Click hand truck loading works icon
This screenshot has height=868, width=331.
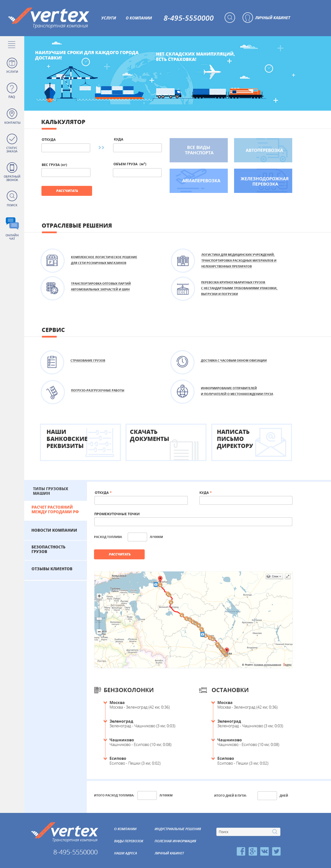point(53,392)
